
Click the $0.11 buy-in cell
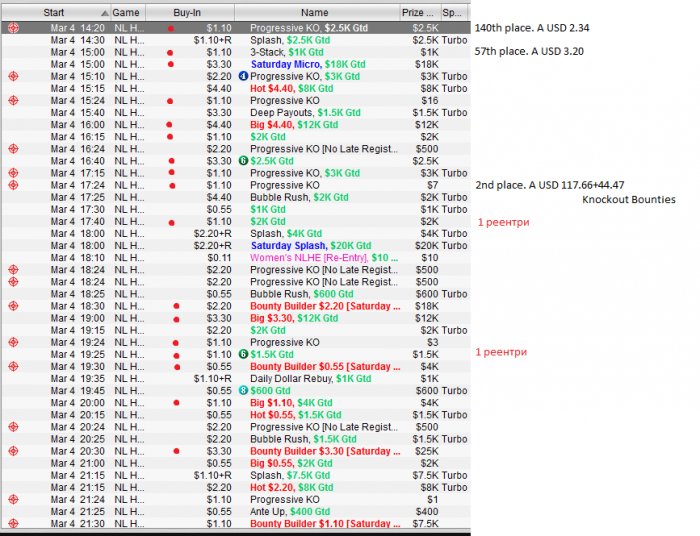point(220,258)
